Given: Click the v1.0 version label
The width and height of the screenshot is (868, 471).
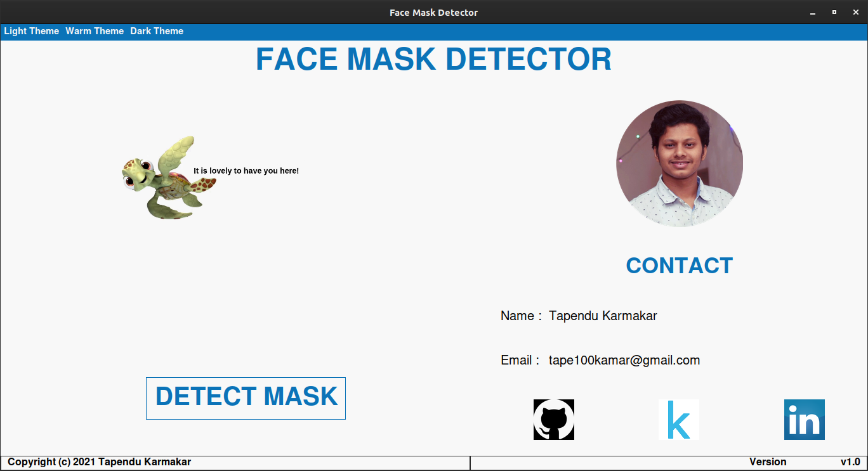Looking at the screenshot, I should click(x=850, y=461).
